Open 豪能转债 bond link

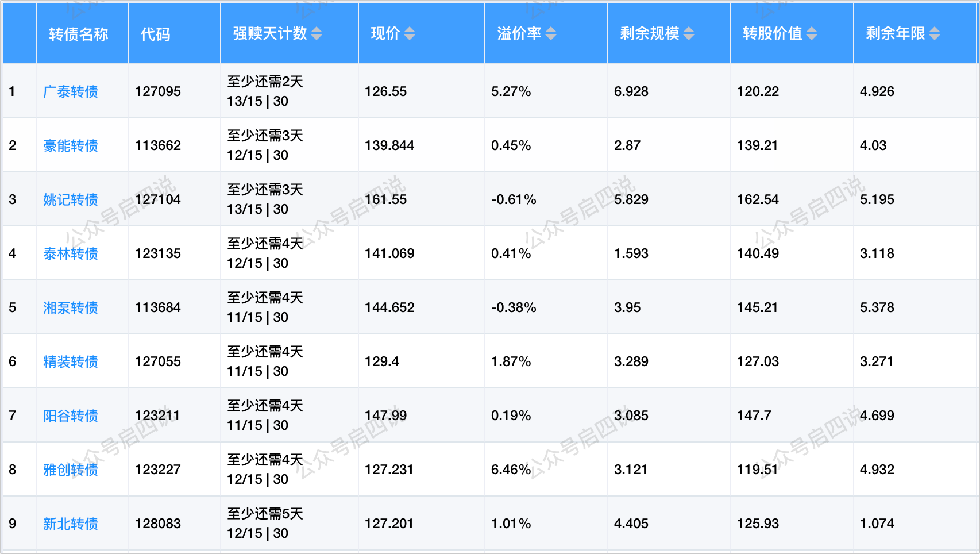coord(71,145)
